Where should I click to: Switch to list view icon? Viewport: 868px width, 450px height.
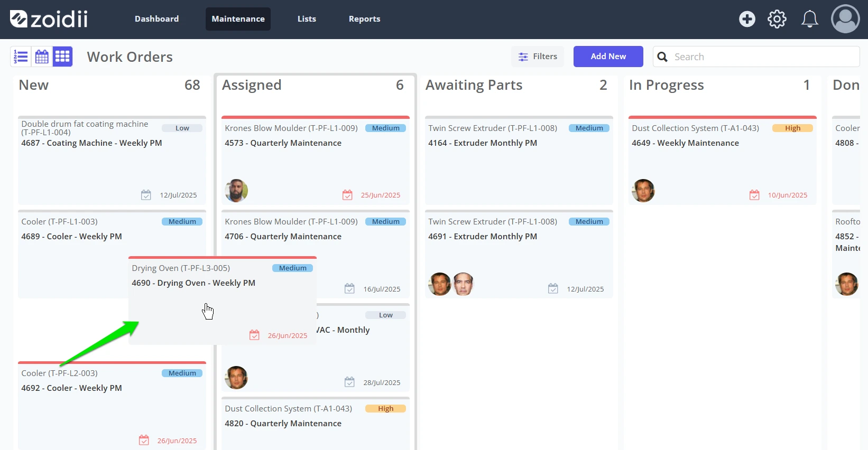(x=21, y=57)
